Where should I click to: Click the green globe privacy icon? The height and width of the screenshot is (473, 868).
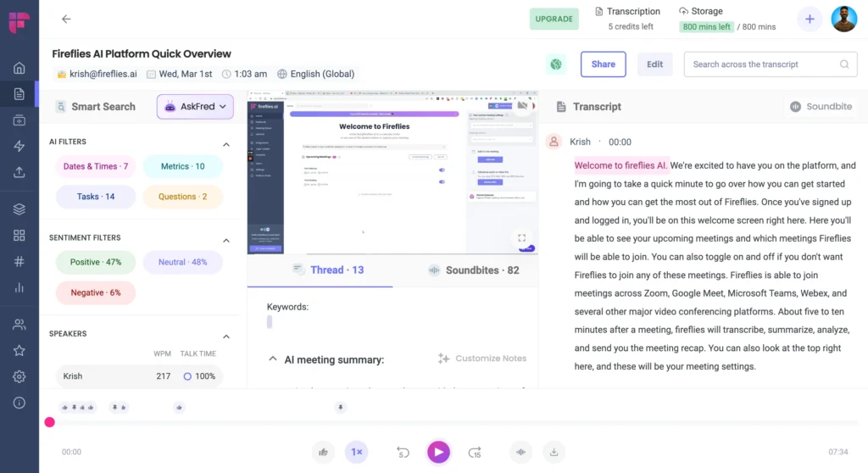coord(556,64)
